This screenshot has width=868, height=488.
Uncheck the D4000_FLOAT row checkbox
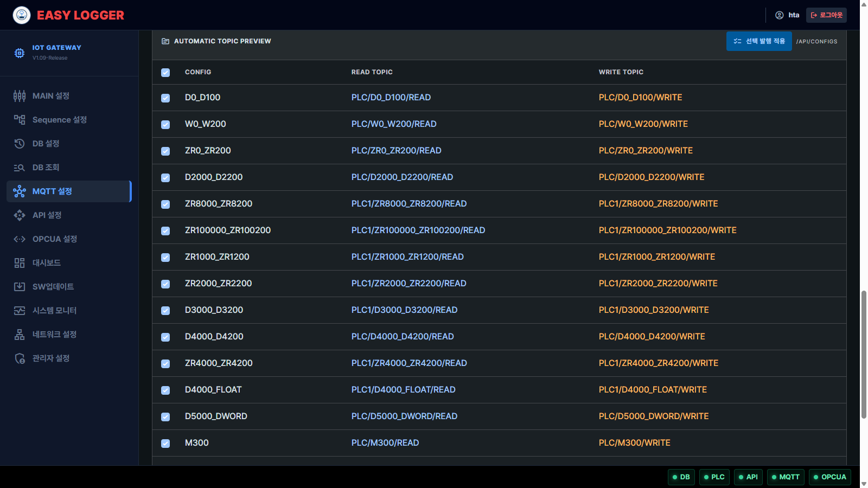[165, 390]
